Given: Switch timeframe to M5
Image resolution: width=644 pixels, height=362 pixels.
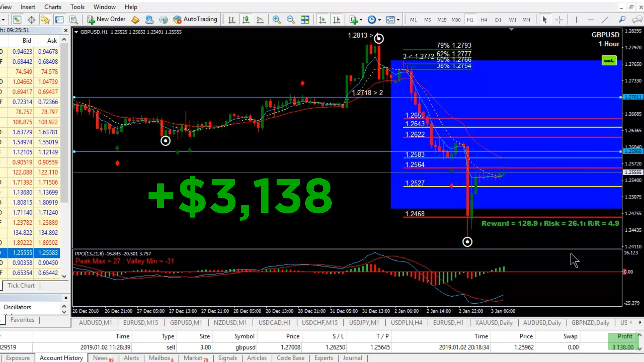Looking at the screenshot, I should click(x=427, y=20).
